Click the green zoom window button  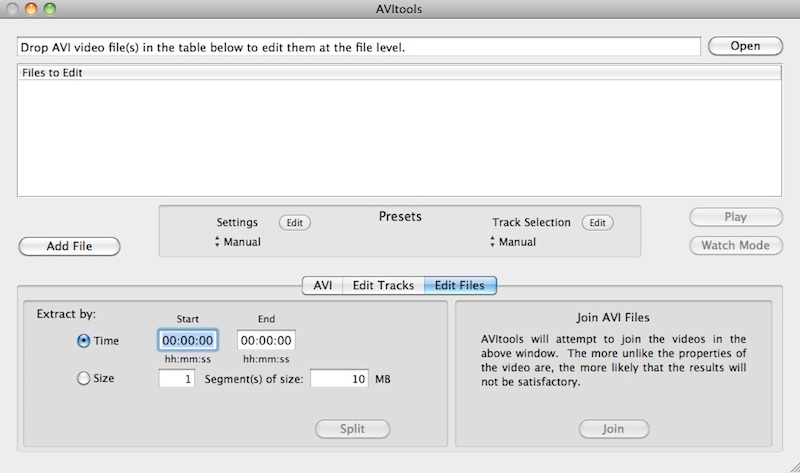tap(50, 9)
